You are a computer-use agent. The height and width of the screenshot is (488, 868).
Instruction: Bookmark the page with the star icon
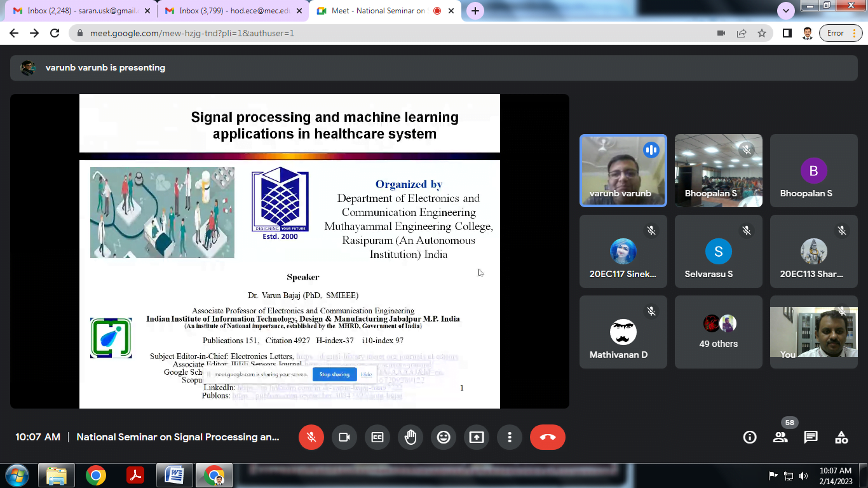(x=761, y=32)
